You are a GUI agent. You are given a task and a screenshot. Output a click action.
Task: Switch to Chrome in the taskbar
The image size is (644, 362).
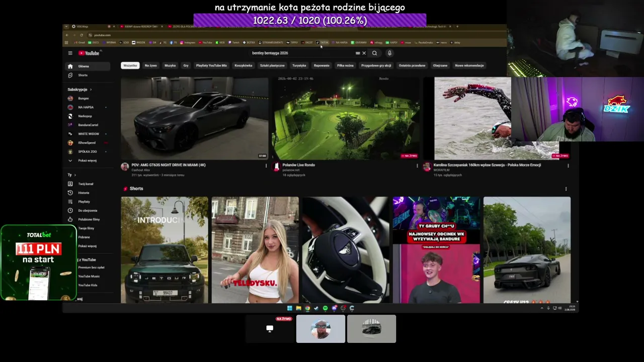pyautogui.click(x=307, y=308)
